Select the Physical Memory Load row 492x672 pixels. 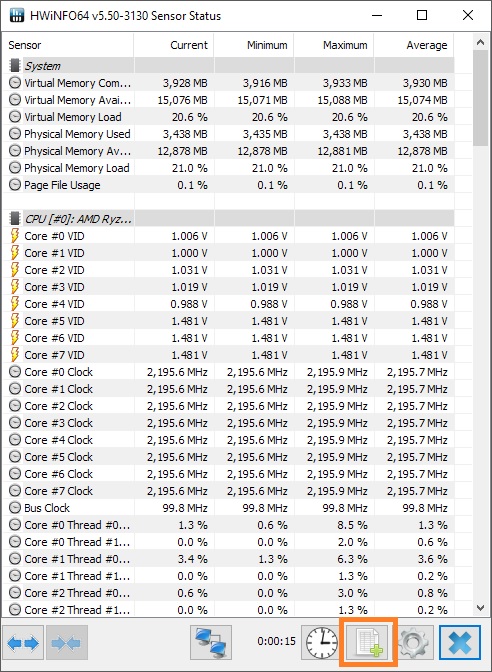click(228, 168)
